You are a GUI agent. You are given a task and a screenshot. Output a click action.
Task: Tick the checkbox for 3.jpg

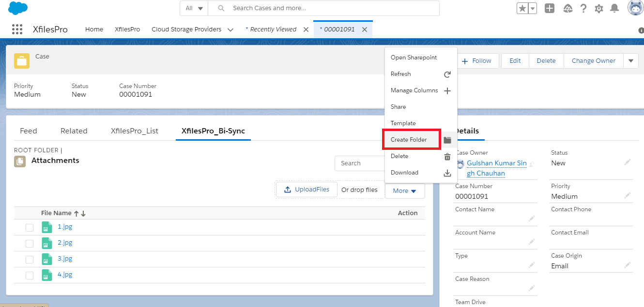[30, 260]
